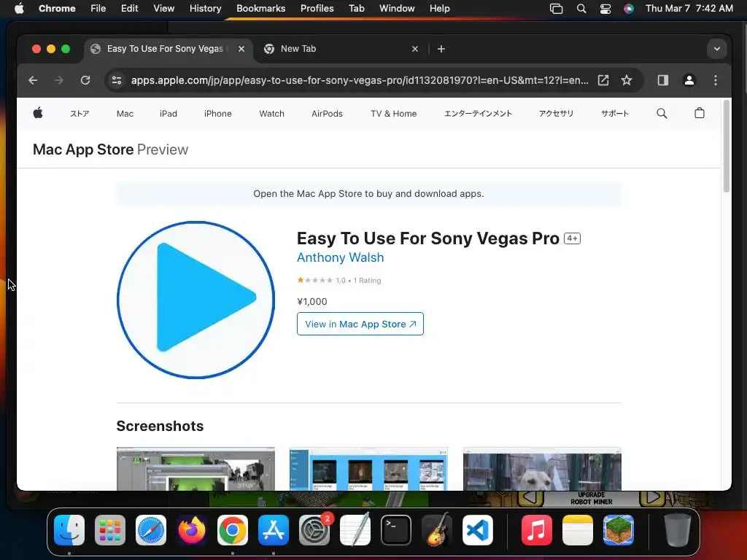Open Visual Studio Code from the Dock
The image size is (747, 560).
(477, 530)
